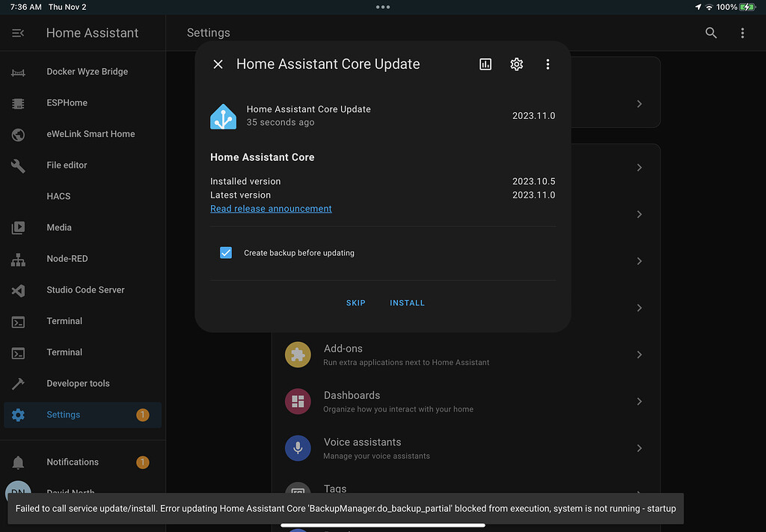Open Studio Code Server entry
This screenshot has width=766, height=532.
pyautogui.click(x=82, y=290)
